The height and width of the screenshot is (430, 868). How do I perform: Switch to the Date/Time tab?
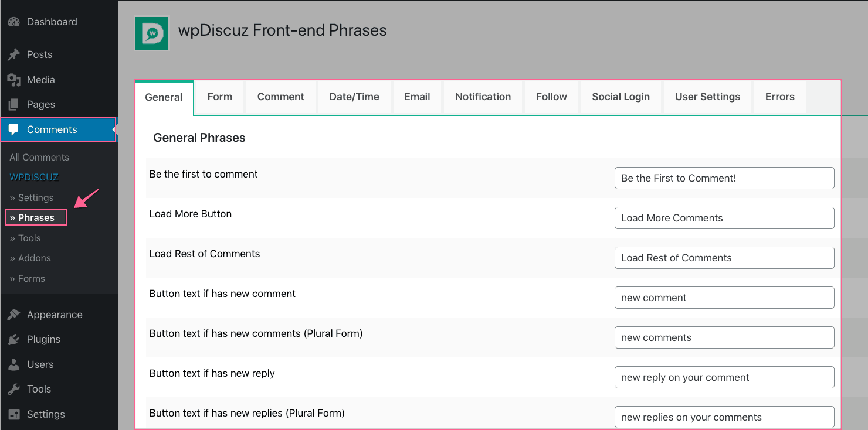coord(354,97)
